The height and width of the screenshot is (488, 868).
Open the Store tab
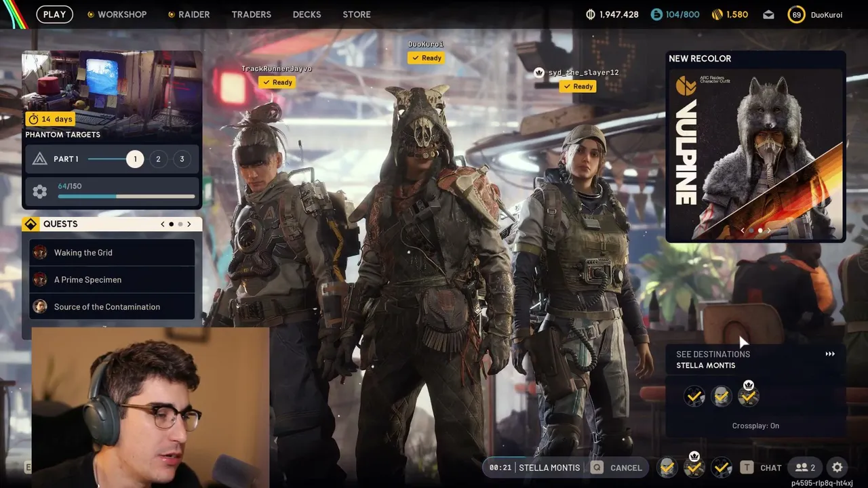(357, 14)
